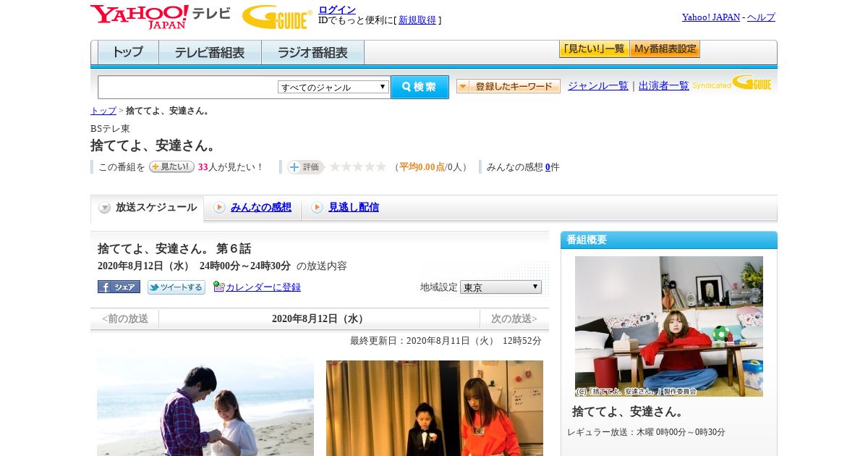The image size is (868, 456).
Task: Open the 「見たい!」一覧 button
Action: (x=594, y=49)
